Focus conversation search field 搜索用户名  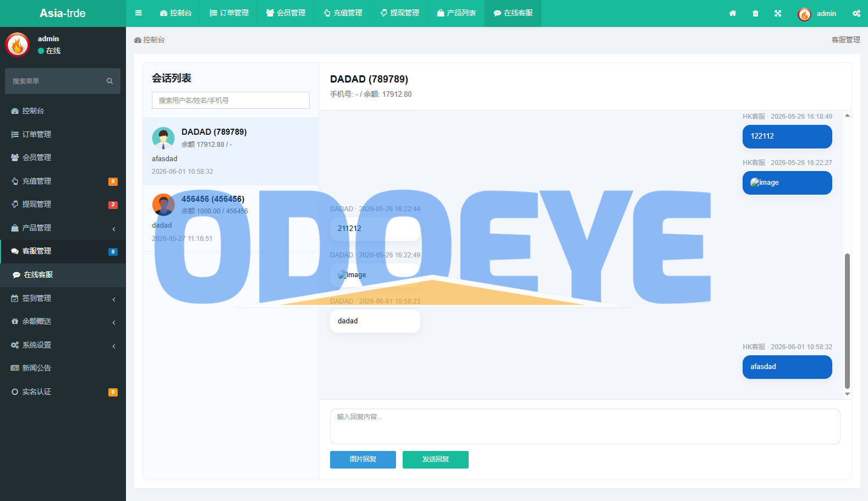click(230, 100)
